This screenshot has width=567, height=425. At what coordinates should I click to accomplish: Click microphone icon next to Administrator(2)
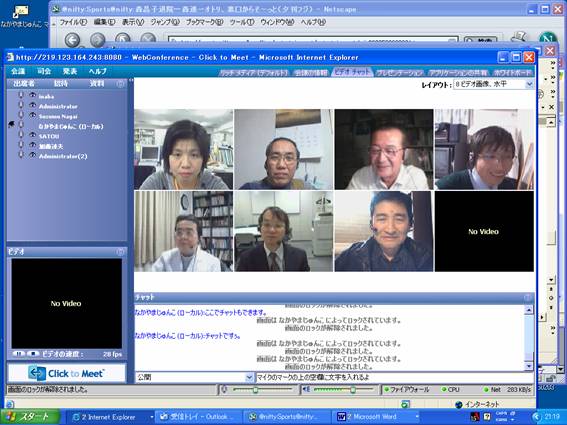tap(21, 155)
